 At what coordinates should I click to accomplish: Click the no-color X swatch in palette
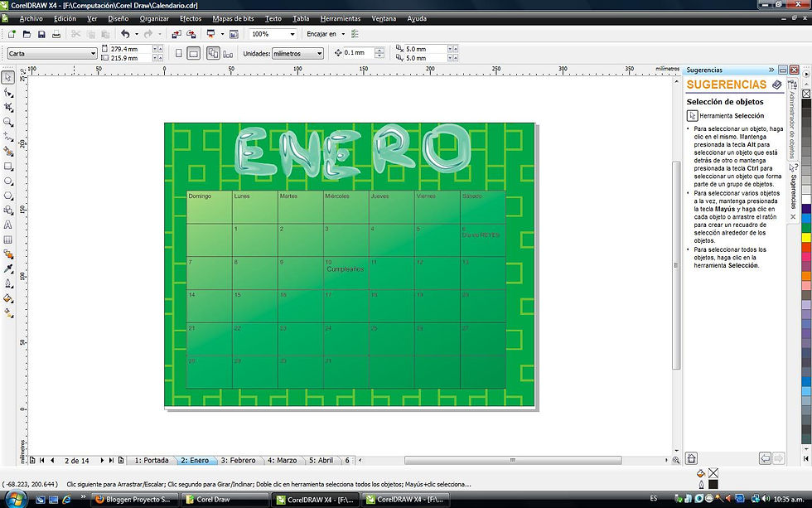click(x=806, y=94)
